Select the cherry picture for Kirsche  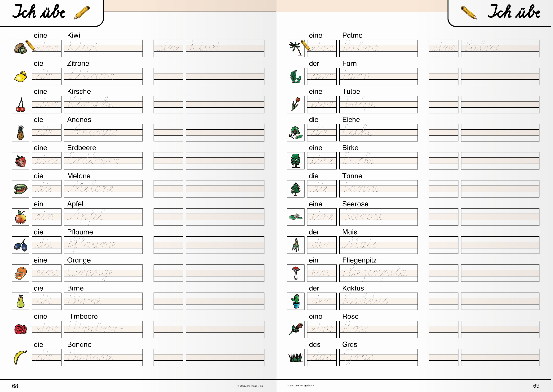pyautogui.click(x=20, y=104)
